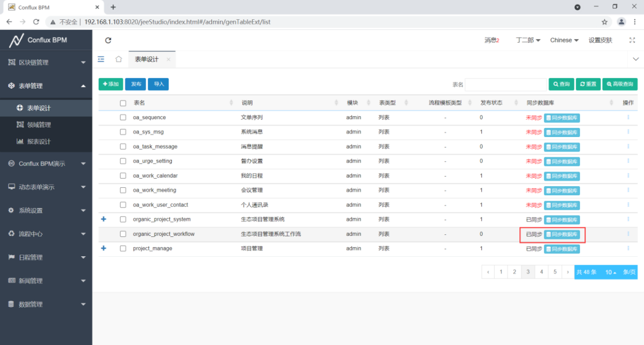Toggle the select-all checkbox in table header

[x=123, y=103]
